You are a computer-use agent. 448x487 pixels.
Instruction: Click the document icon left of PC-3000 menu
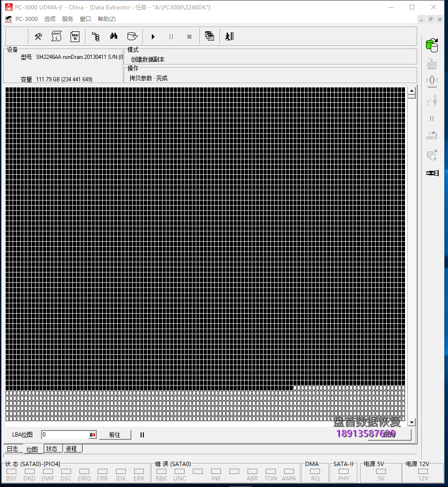[x=8, y=19]
